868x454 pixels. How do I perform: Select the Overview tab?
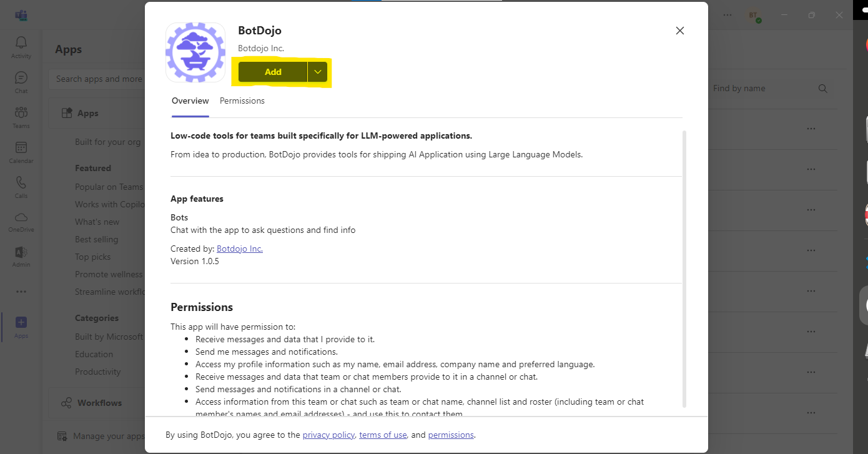[190, 101]
